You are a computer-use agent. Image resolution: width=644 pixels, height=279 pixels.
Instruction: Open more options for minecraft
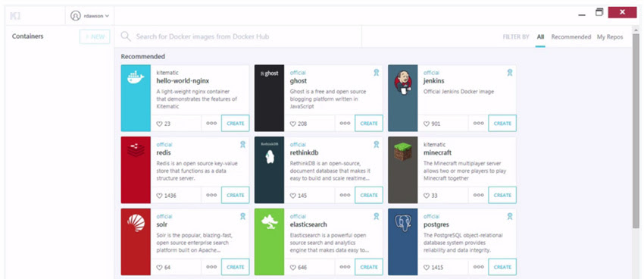(479, 195)
